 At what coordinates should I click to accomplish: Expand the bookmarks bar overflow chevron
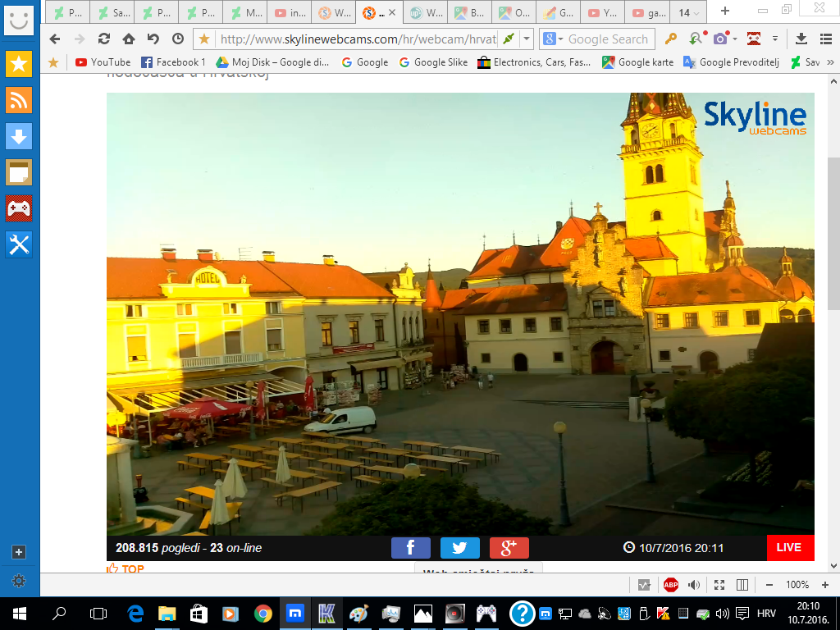(x=830, y=62)
